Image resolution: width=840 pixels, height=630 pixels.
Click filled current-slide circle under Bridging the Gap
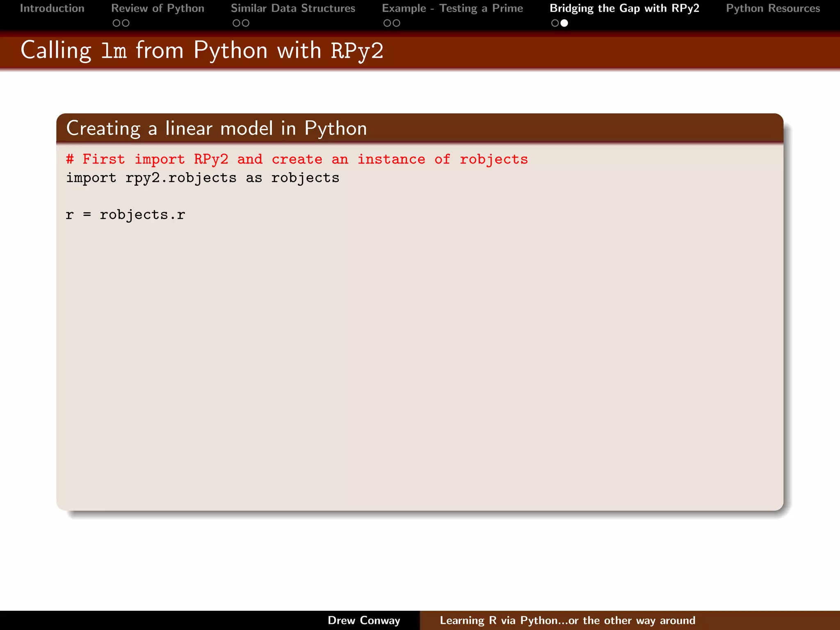(x=564, y=23)
